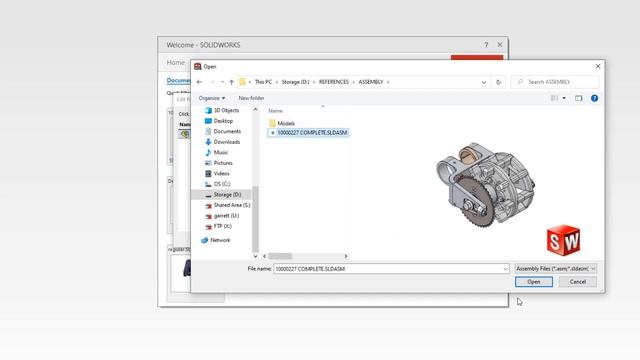The height and width of the screenshot is (360, 640).
Task: Click the Forward arrow in Open dialog
Action: click(212, 82)
